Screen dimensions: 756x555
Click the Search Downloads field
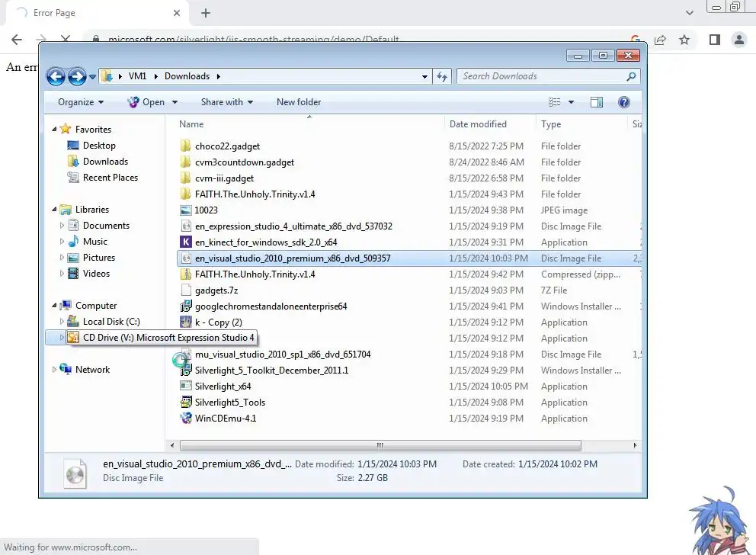click(548, 76)
